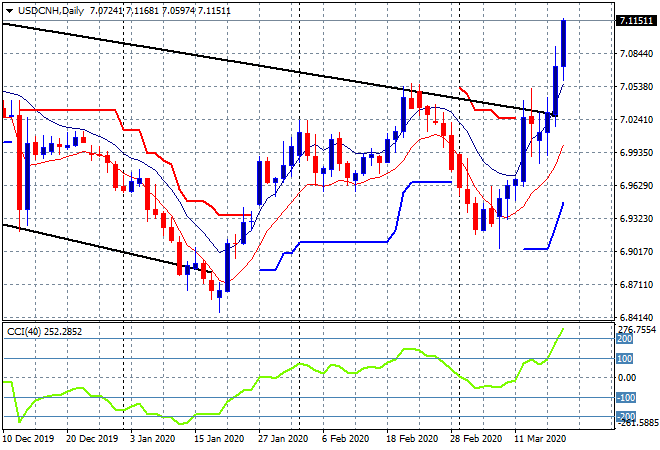Click the 6.87110 price axis label
The image size is (660, 450).
pyautogui.click(x=636, y=285)
